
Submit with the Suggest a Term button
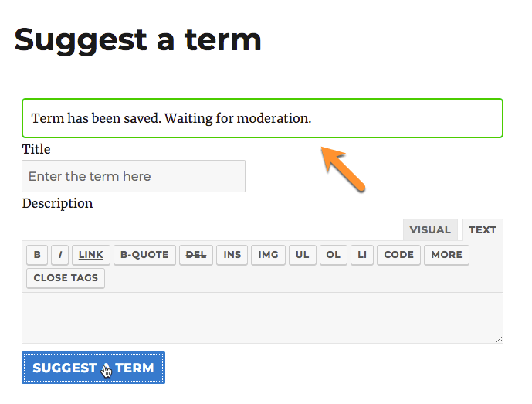point(93,368)
